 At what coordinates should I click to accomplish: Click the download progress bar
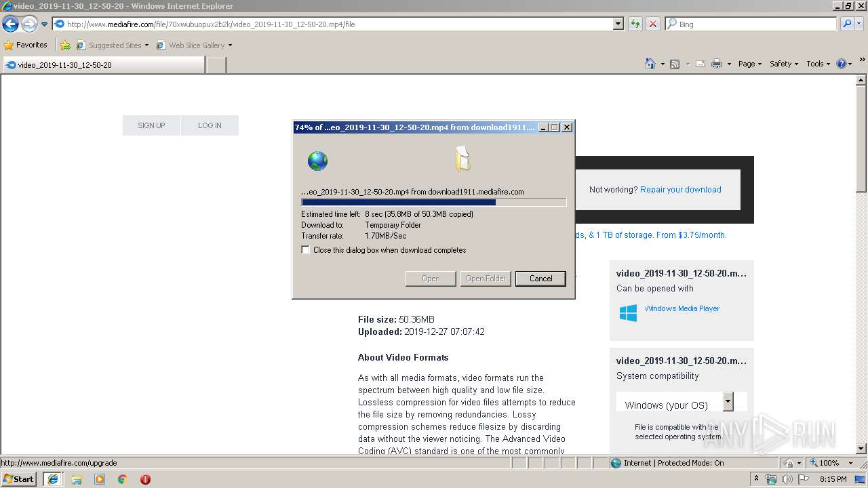click(x=433, y=202)
